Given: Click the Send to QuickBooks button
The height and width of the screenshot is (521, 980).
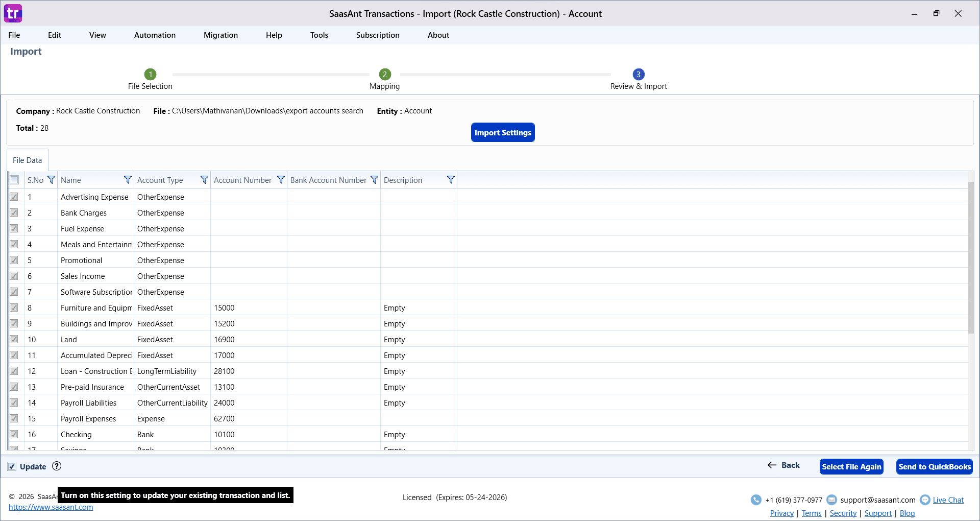Looking at the screenshot, I should click(934, 466).
